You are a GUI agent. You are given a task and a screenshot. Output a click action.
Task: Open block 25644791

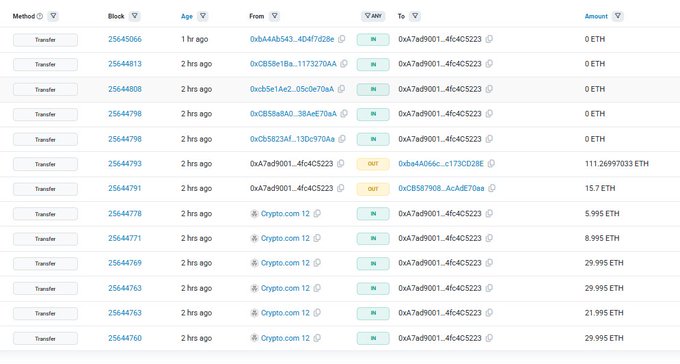125,188
